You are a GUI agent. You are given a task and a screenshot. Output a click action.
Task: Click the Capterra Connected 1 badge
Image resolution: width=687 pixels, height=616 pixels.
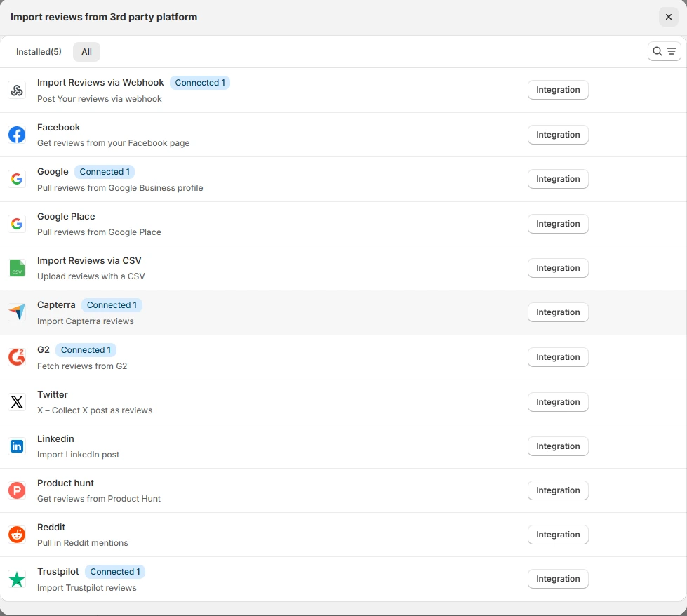tap(112, 305)
